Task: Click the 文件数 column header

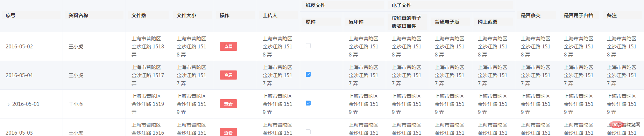Action: (x=139, y=15)
